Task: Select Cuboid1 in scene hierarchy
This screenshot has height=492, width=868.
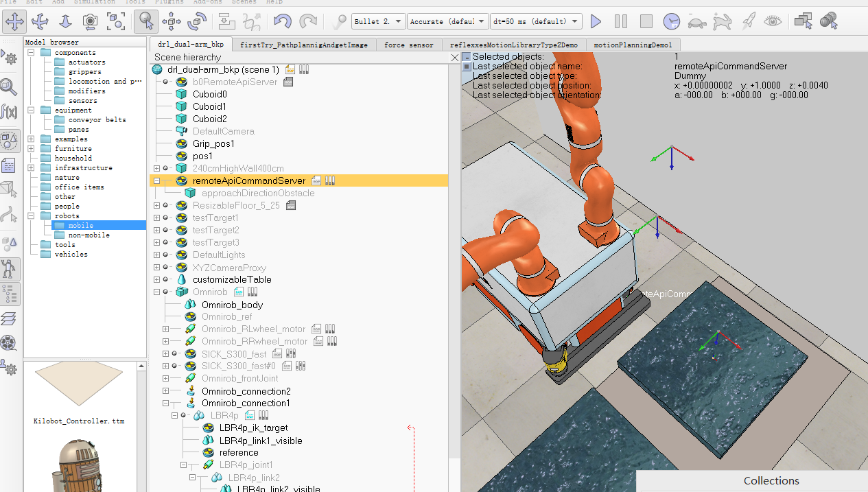Action: click(209, 106)
